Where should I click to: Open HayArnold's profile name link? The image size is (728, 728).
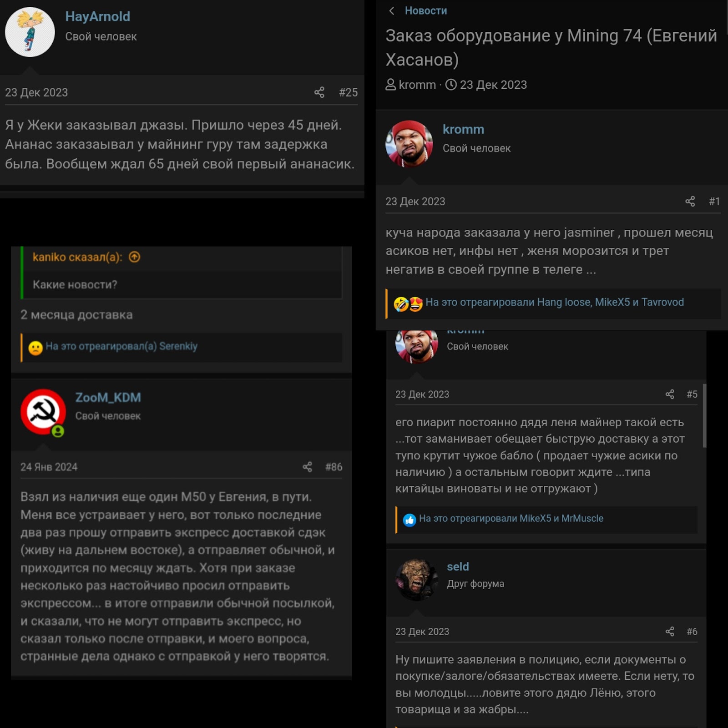pos(97,16)
